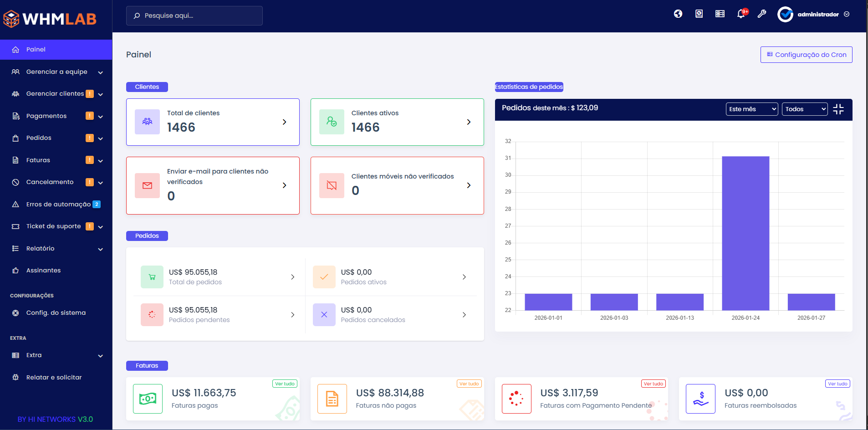
Task: Click the Pesquise aqui search field
Action: click(194, 16)
